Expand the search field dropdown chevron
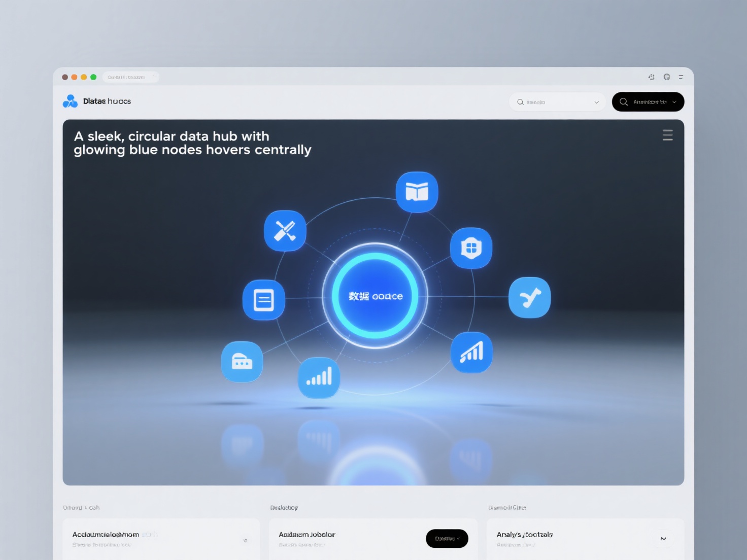 tap(596, 102)
